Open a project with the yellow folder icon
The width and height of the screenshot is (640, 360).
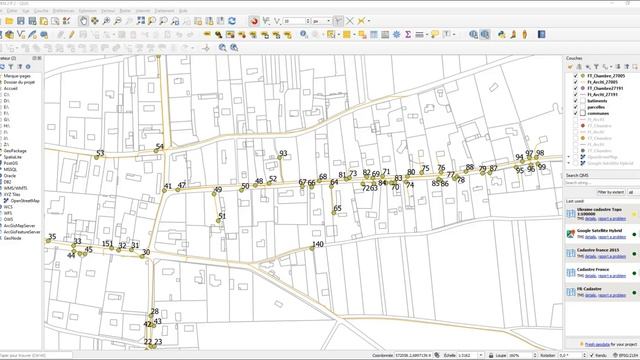pos(9,21)
